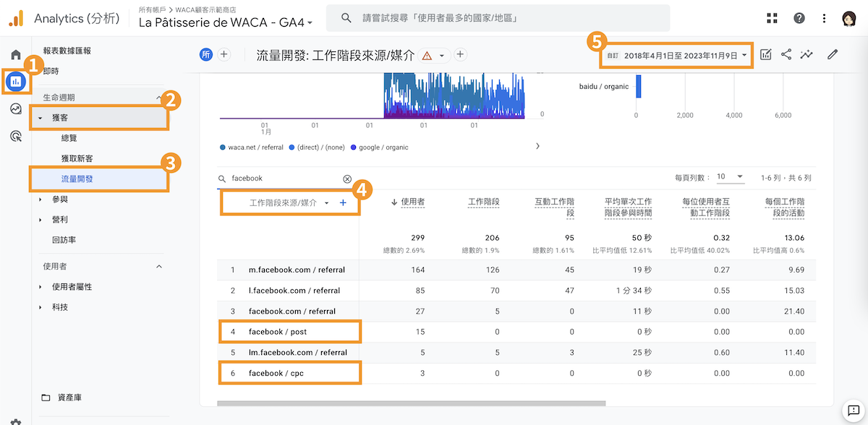Click the Google Analytics logo
This screenshot has height=425, width=868.
pyautogui.click(x=16, y=19)
